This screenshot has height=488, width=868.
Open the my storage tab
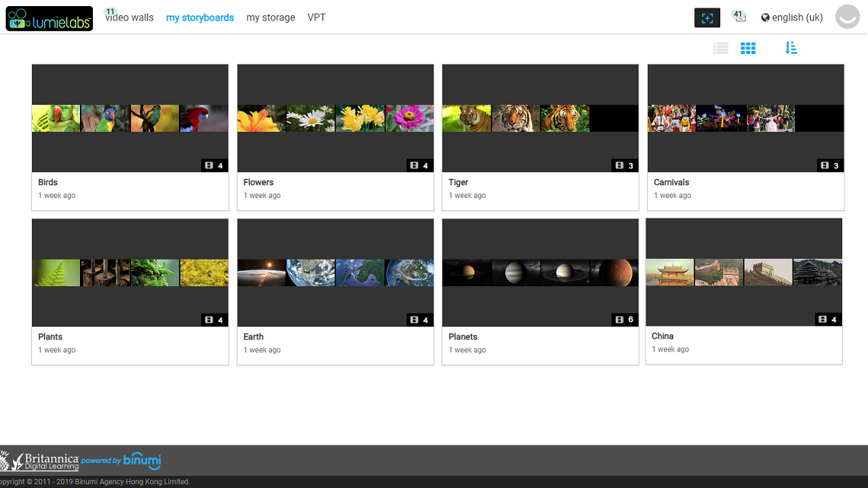270,18
